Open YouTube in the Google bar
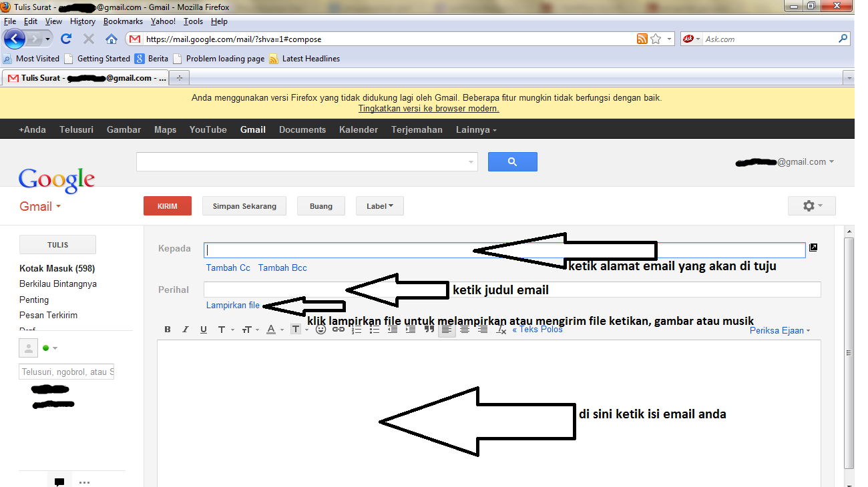Viewport: 868px width, 487px height. click(x=208, y=129)
